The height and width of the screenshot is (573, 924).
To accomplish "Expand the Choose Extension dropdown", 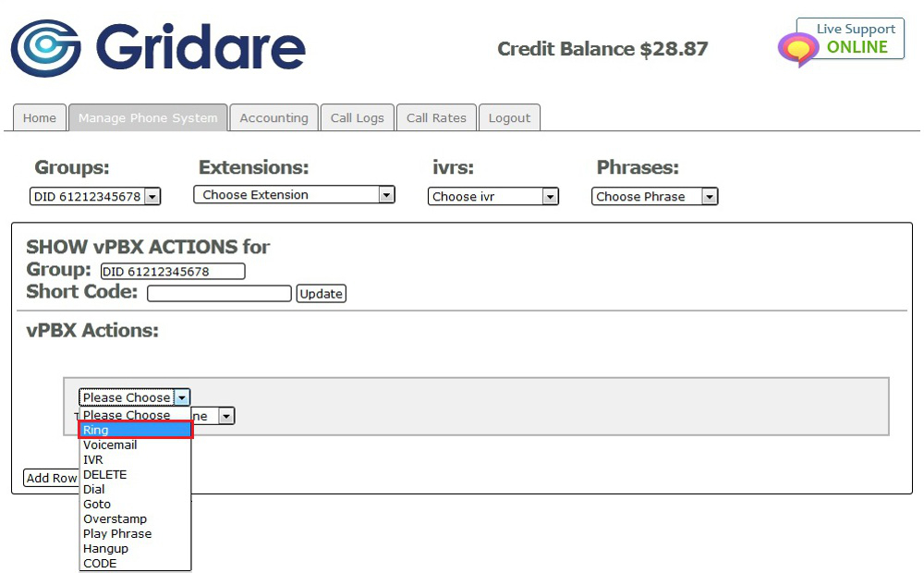I will [x=294, y=195].
